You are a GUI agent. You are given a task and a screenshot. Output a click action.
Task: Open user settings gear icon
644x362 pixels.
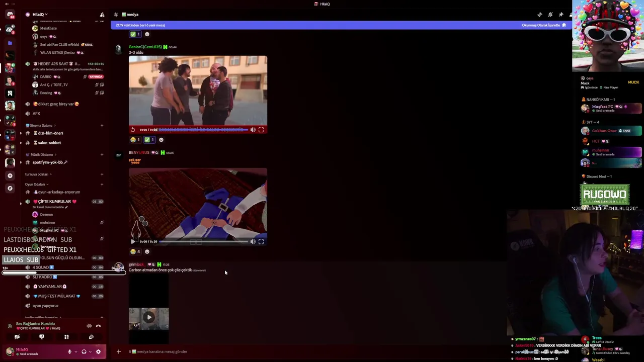[98, 351]
